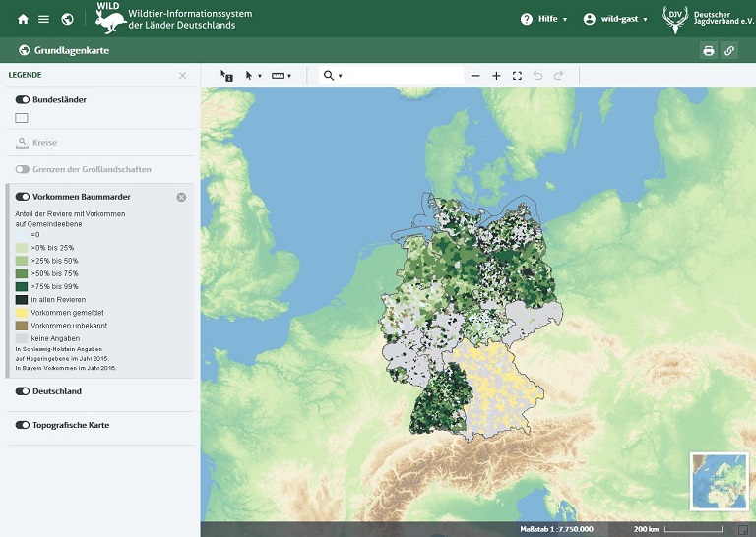Open the Hilfe menu label

(x=547, y=19)
